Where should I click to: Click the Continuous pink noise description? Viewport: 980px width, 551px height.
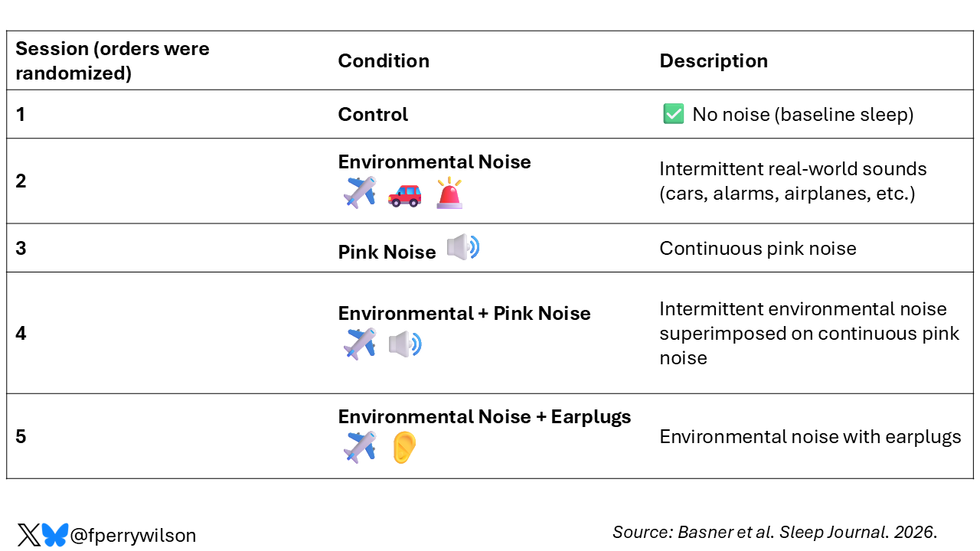tap(757, 248)
